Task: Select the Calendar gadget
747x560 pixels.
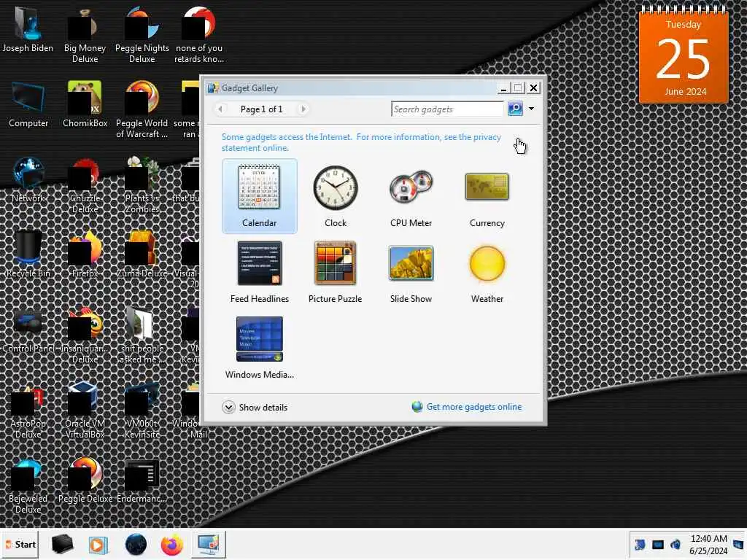Action: 259,196
